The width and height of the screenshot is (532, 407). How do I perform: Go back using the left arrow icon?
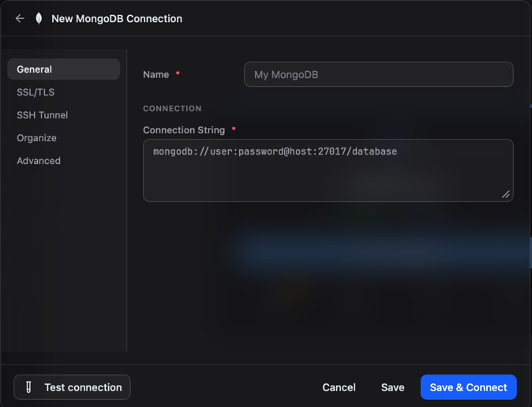[20, 19]
